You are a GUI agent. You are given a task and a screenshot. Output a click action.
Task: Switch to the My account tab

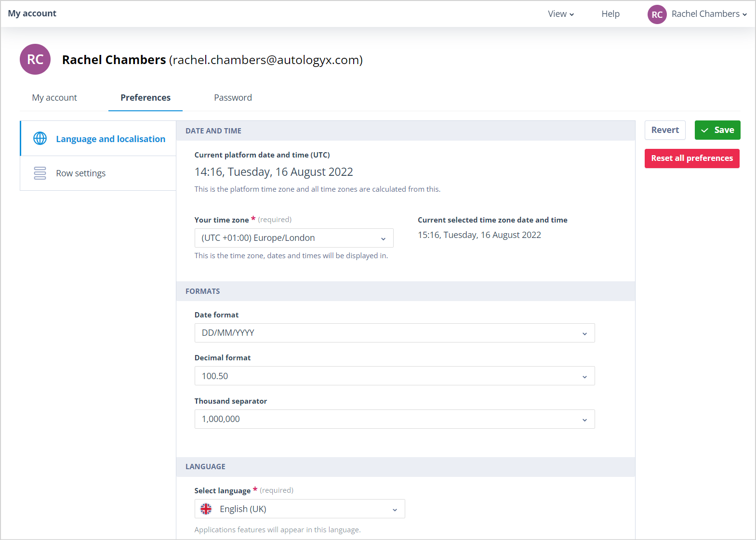(54, 98)
